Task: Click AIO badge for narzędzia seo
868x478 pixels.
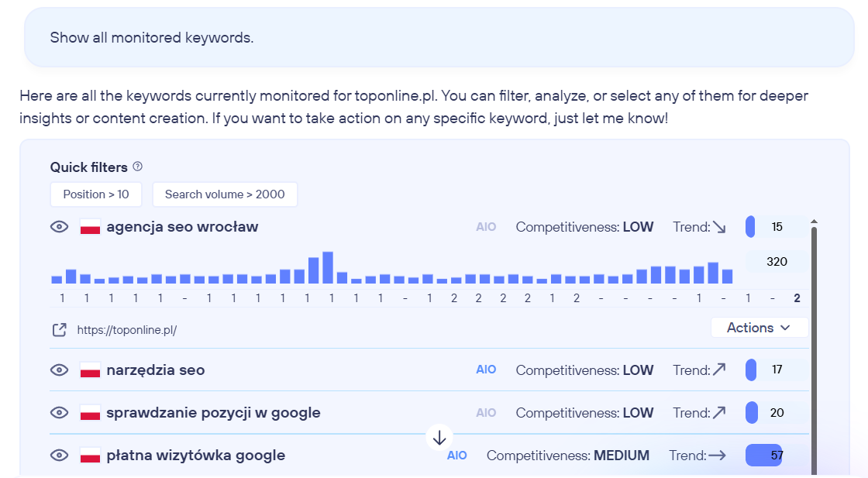Action: click(486, 370)
